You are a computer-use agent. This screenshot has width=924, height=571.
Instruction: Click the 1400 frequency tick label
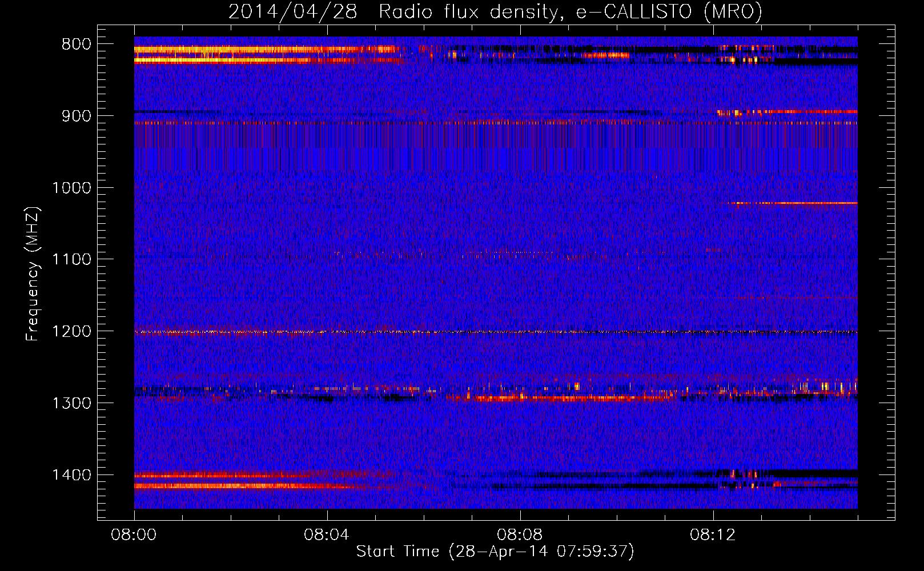point(71,475)
